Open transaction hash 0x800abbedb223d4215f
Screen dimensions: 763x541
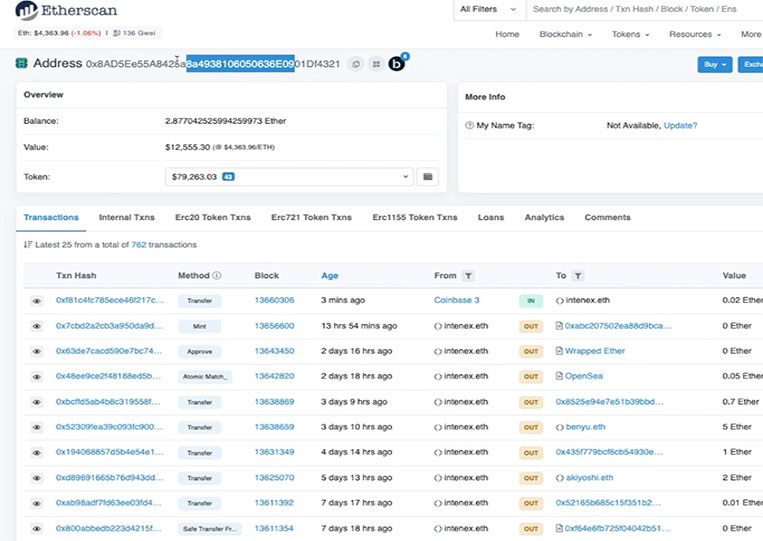tap(109, 528)
